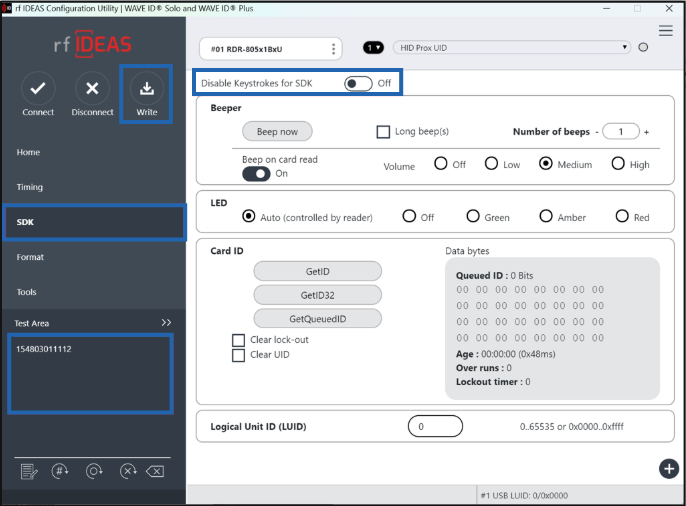Click the rf IDEAS logo

92,44
